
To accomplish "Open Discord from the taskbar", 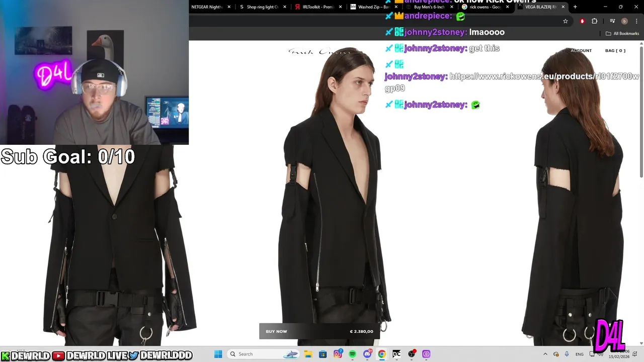I will point(367,354).
